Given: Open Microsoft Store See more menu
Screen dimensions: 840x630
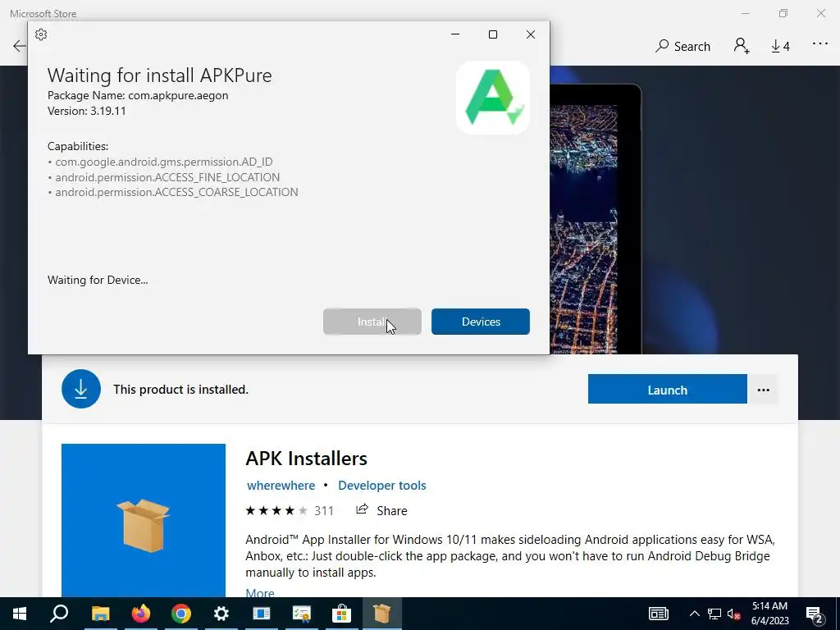Looking at the screenshot, I should (820, 44).
